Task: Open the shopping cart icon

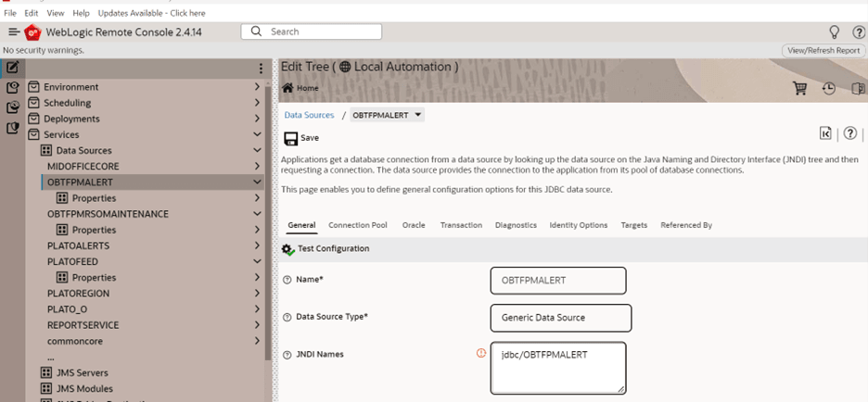Action: pyautogui.click(x=799, y=89)
